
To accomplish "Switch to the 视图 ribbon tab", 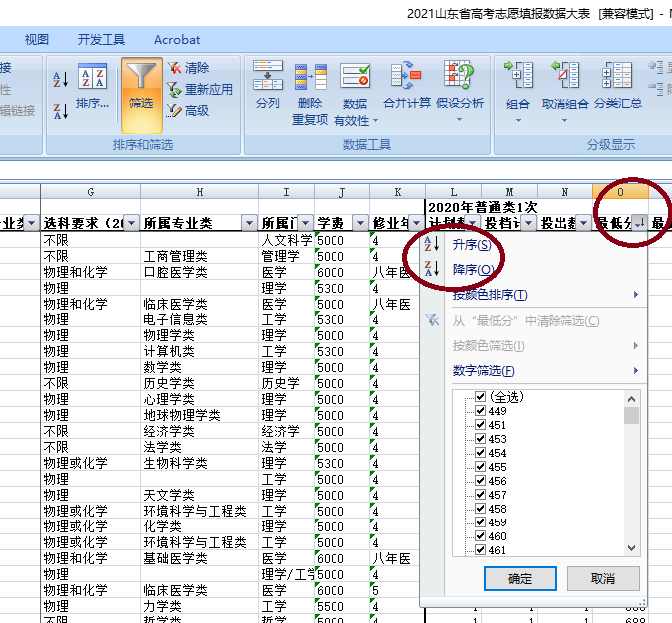I will click(x=37, y=40).
